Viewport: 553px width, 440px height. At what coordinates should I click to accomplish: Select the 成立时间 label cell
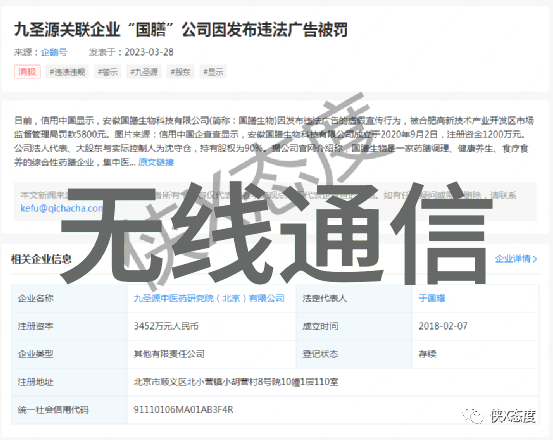click(354, 326)
